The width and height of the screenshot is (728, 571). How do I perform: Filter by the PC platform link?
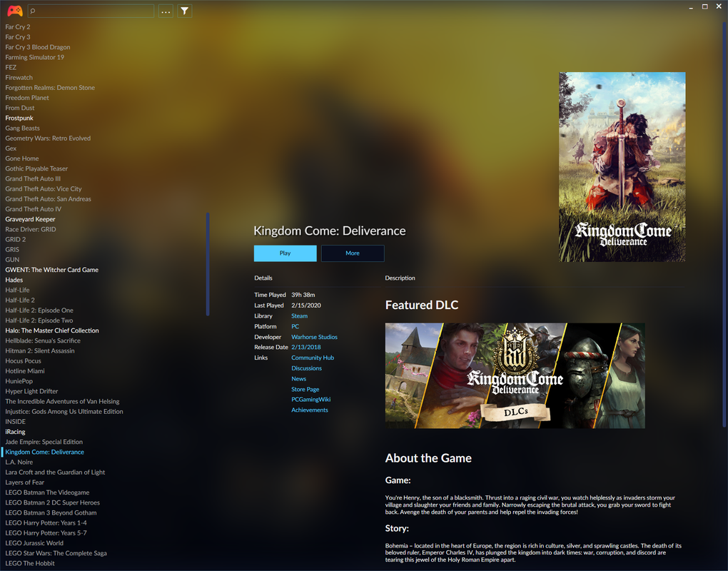[295, 326]
